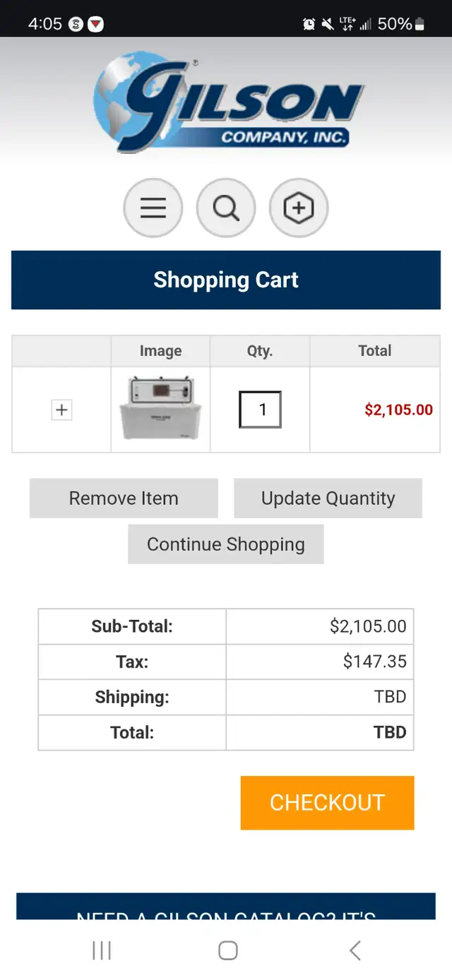Click the item total price $2,105.00
The height and width of the screenshot is (980, 452).
[x=398, y=410]
